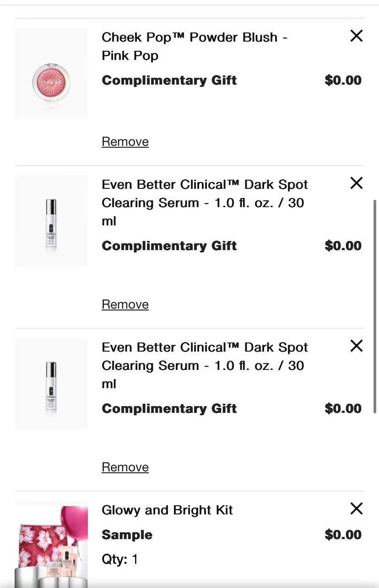Click the X icon on the second Dark Spot Serum
Screen dimensions: 379x588
(x=356, y=346)
